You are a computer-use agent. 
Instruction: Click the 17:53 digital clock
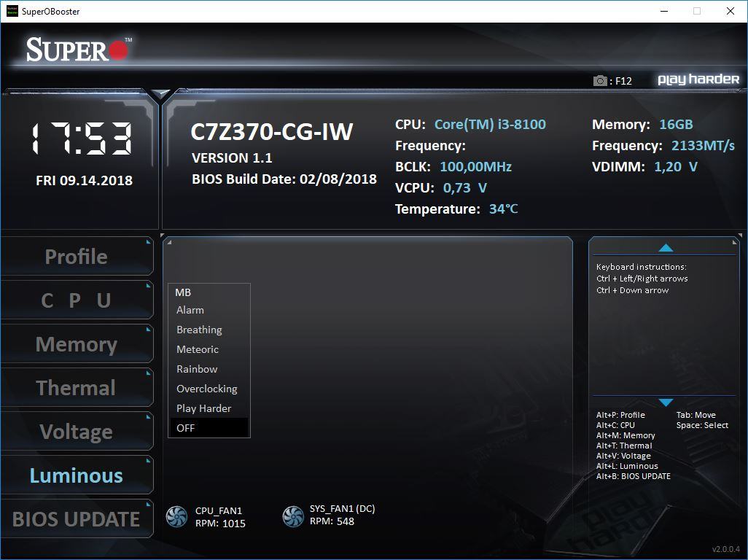pyautogui.click(x=82, y=139)
